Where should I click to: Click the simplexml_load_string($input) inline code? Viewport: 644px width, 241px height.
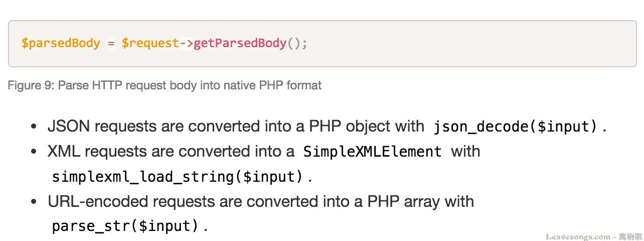tap(178, 177)
